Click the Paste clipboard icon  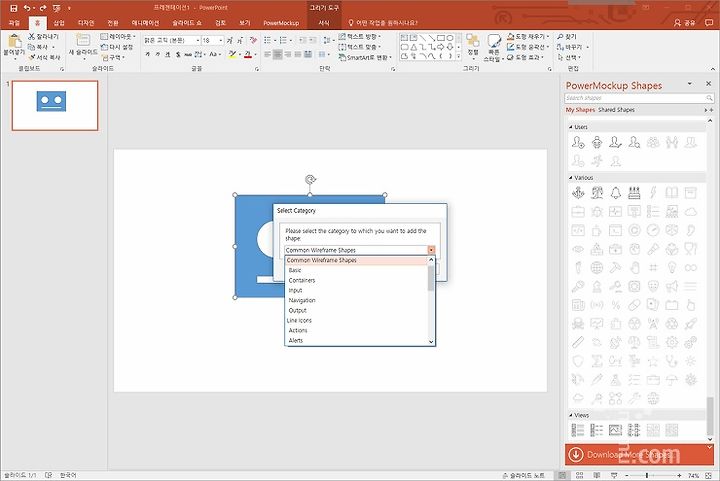coord(14,42)
